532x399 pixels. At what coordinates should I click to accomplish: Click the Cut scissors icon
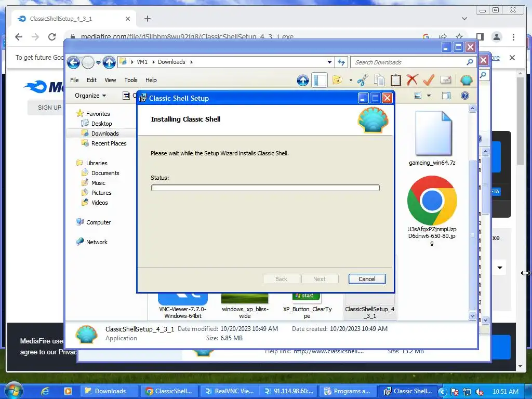tap(363, 80)
